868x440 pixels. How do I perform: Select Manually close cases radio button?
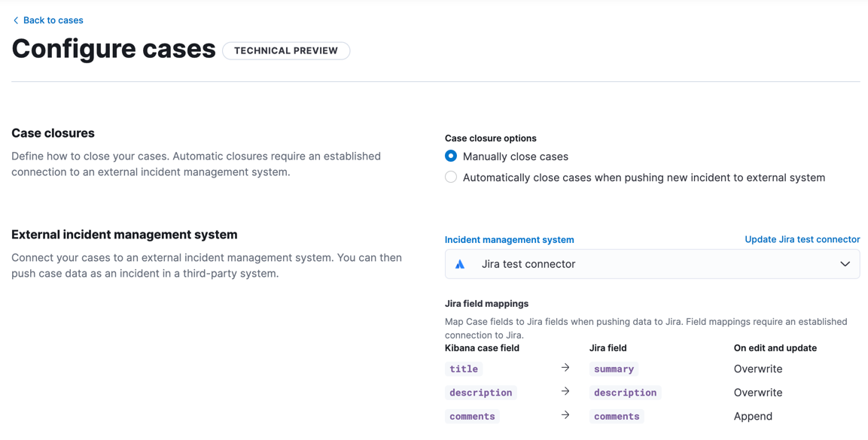pyautogui.click(x=451, y=156)
